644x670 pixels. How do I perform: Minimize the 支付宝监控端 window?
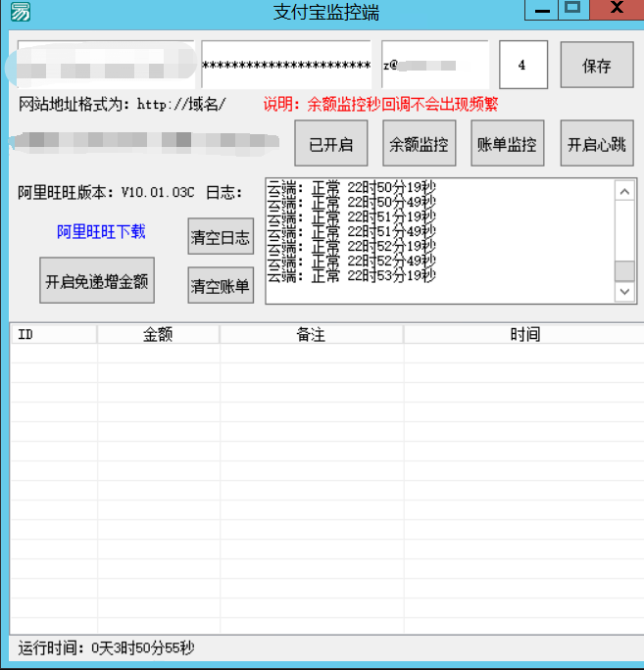[541, 10]
